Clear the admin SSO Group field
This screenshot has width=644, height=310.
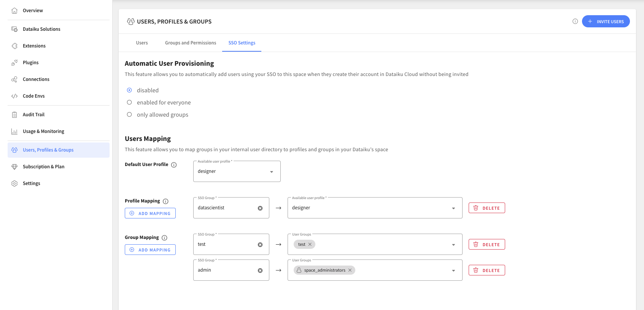tap(260, 270)
